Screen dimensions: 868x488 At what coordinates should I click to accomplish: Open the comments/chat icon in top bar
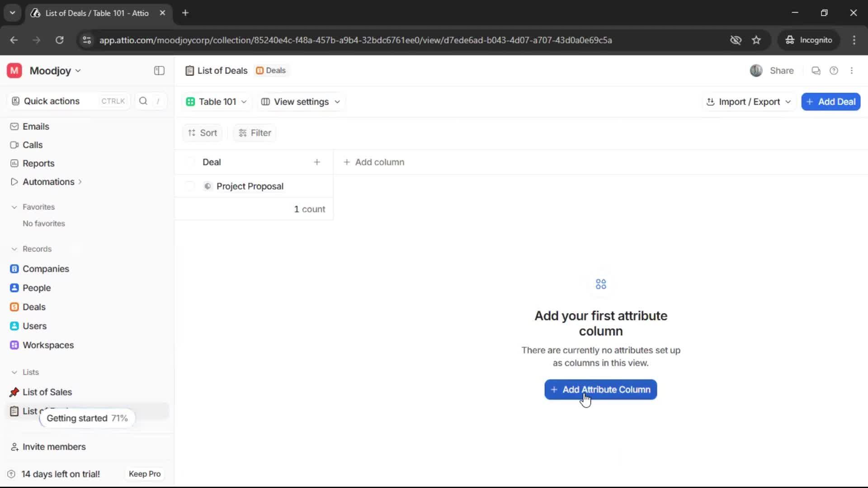[x=816, y=70]
